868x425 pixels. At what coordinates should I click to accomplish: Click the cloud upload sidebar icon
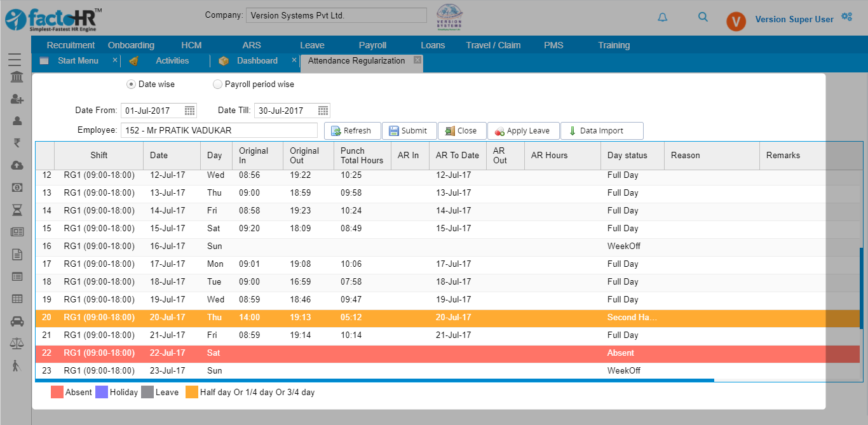tap(17, 165)
